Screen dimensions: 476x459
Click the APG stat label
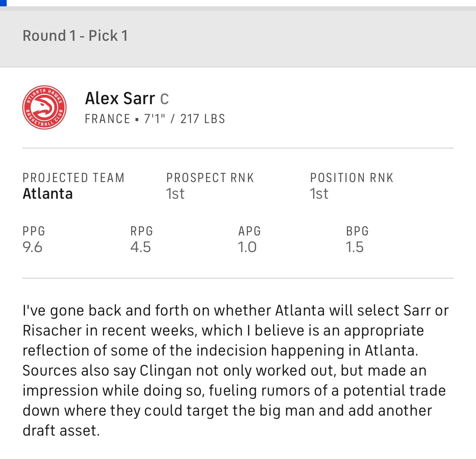249,231
